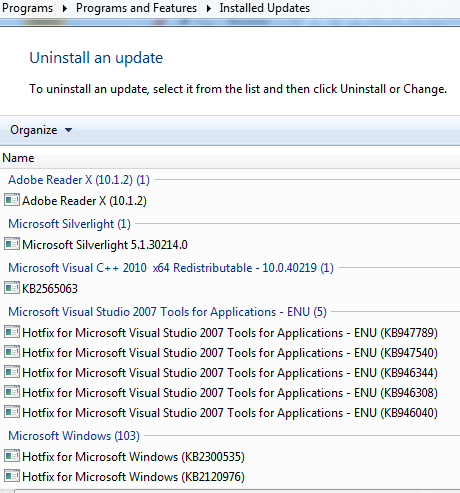The width and height of the screenshot is (460, 493).
Task: Click the icon for hotfix KB947789
Action: click(x=12, y=332)
